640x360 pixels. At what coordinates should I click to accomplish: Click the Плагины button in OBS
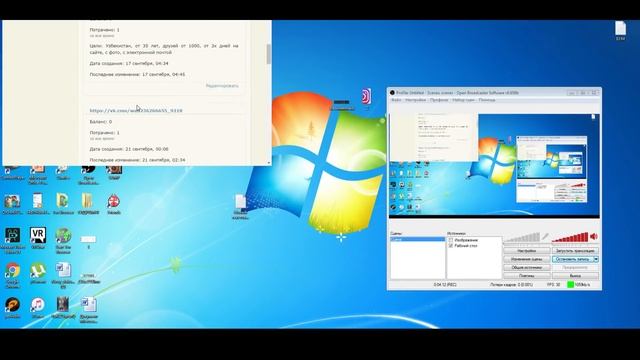527,276
